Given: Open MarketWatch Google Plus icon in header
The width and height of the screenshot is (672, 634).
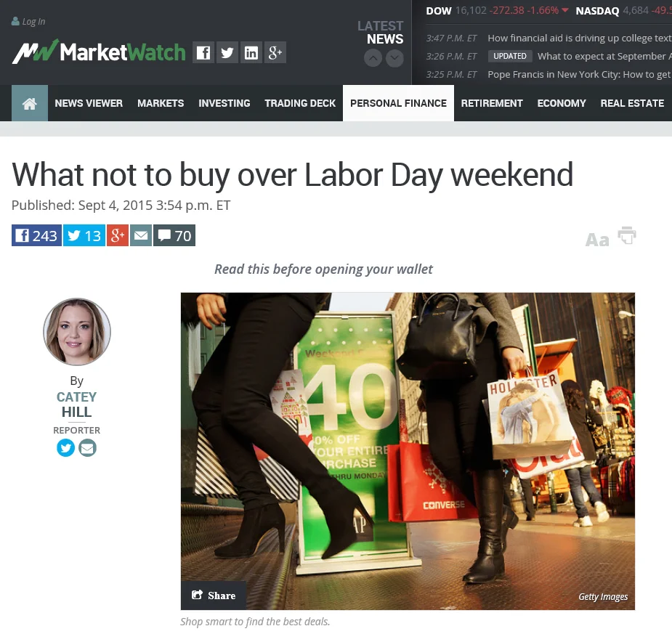Looking at the screenshot, I should [x=275, y=53].
